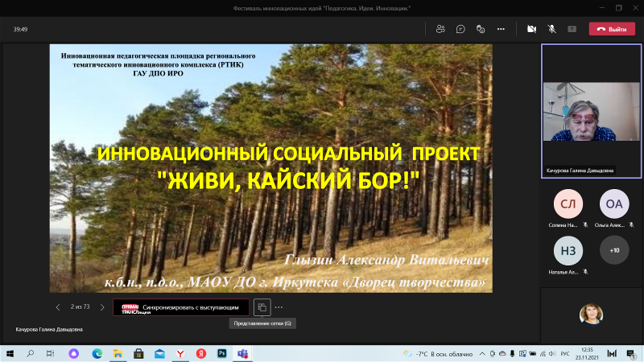The width and height of the screenshot is (644, 362).
Task: Open Photoshop from the taskbar
Action: 221,353
